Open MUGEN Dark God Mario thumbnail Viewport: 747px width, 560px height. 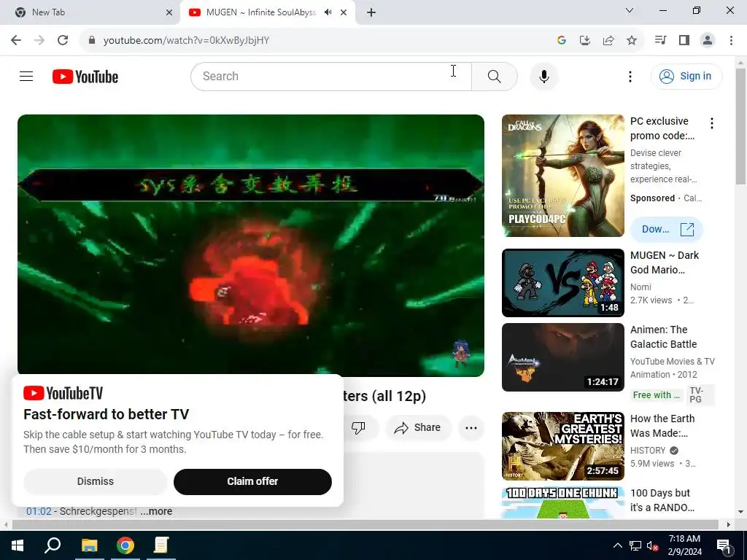tap(562, 283)
